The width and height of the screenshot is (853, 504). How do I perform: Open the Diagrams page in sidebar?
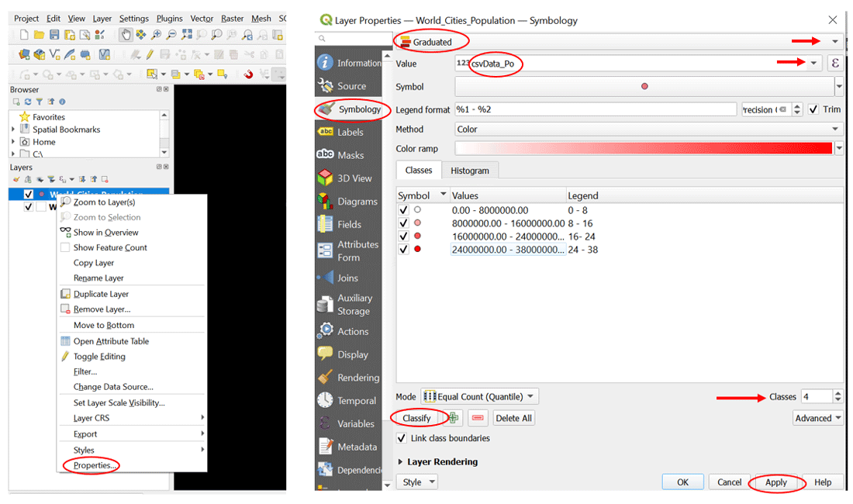348,201
